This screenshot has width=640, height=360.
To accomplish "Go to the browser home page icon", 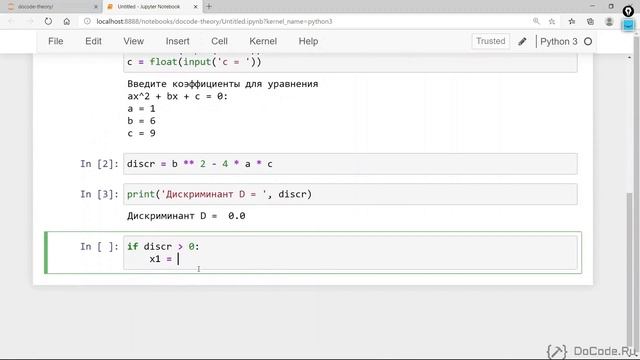I will [67, 21].
